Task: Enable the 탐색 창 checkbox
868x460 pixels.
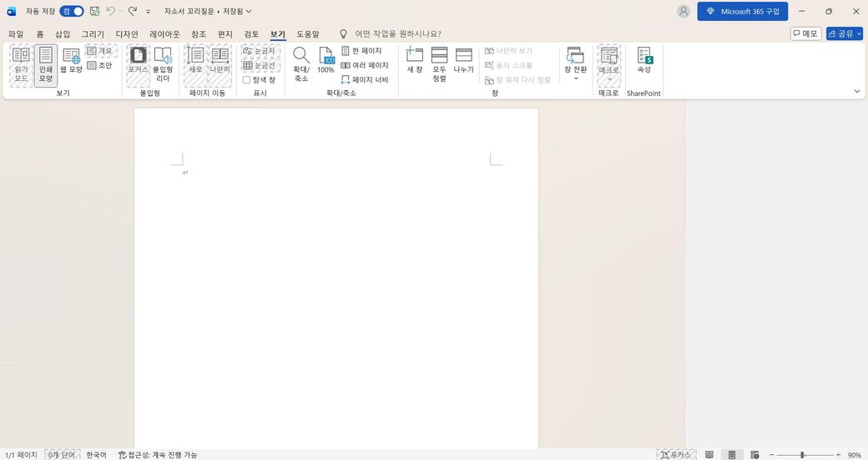Action: pyautogui.click(x=247, y=80)
